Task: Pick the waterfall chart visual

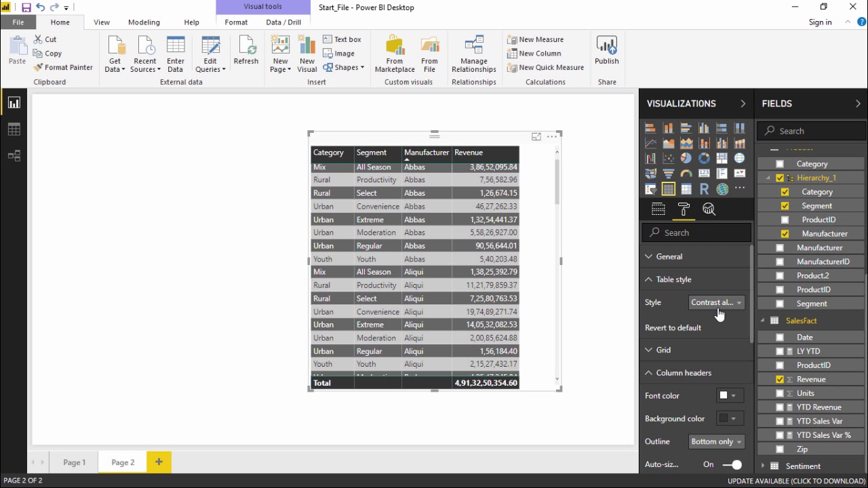Action: (650, 158)
